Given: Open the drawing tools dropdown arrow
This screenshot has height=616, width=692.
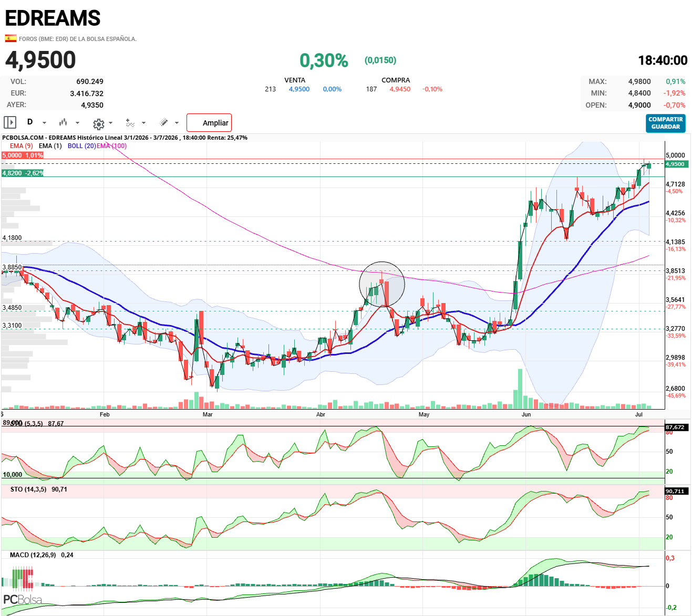Looking at the screenshot, I should [x=177, y=123].
